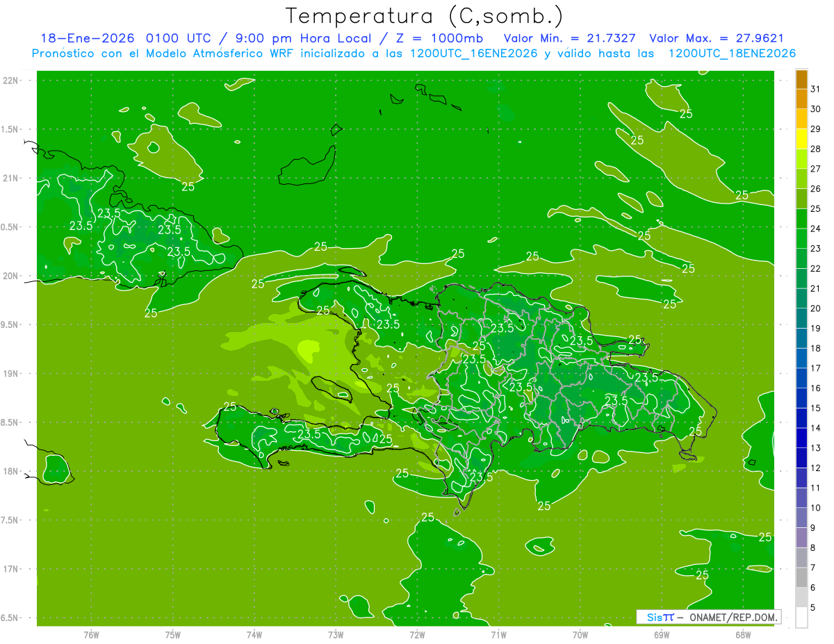Click the "18-Ene-2026 0100 UTC" date text
Viewport: 834px width, 644px height.
point(126,38)
